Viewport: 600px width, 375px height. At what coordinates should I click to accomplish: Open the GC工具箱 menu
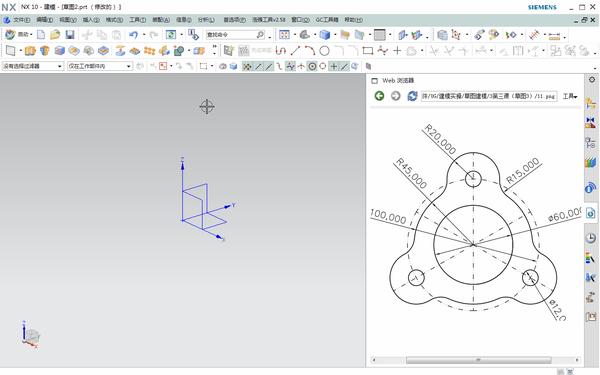coord(327,20)
